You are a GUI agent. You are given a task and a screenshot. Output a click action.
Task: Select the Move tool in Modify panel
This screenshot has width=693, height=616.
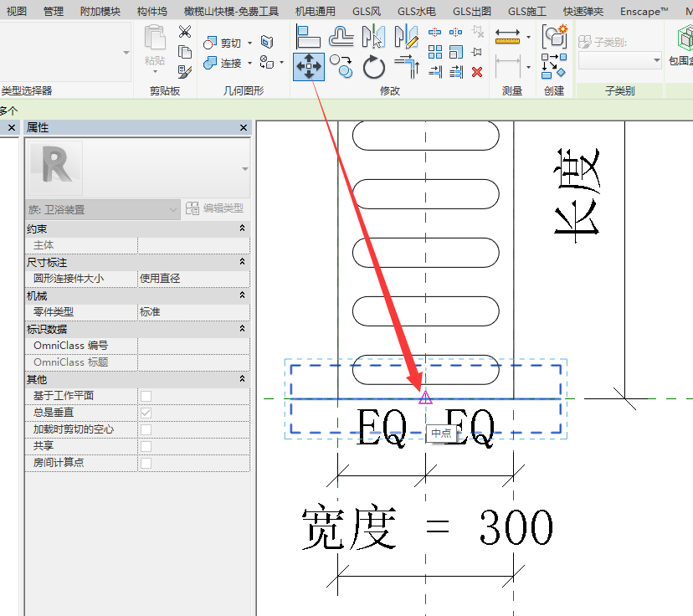309,65
